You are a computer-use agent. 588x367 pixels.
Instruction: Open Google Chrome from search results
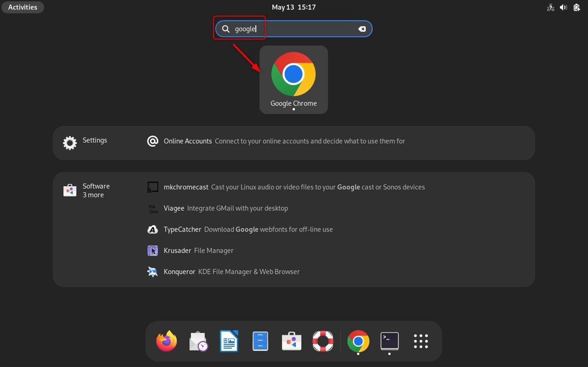point(294,80)
